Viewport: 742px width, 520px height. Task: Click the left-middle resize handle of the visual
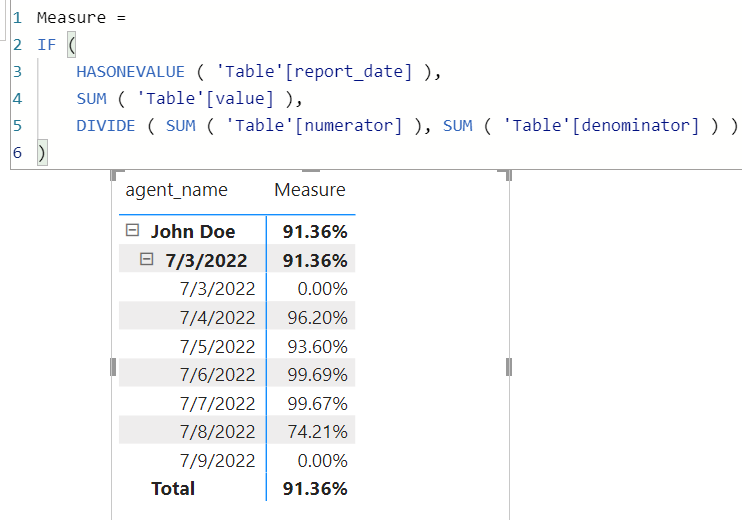(x=113, y=367)
